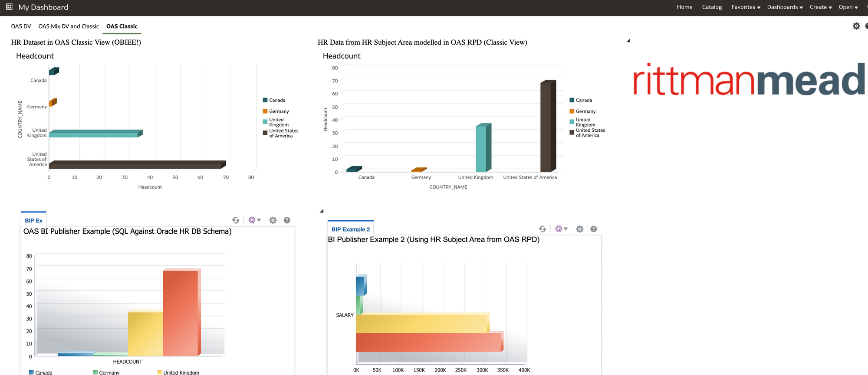The image size is (868, 375).
Task: Click the yellow column in BIP Ex chart
Action: [145, 333]
